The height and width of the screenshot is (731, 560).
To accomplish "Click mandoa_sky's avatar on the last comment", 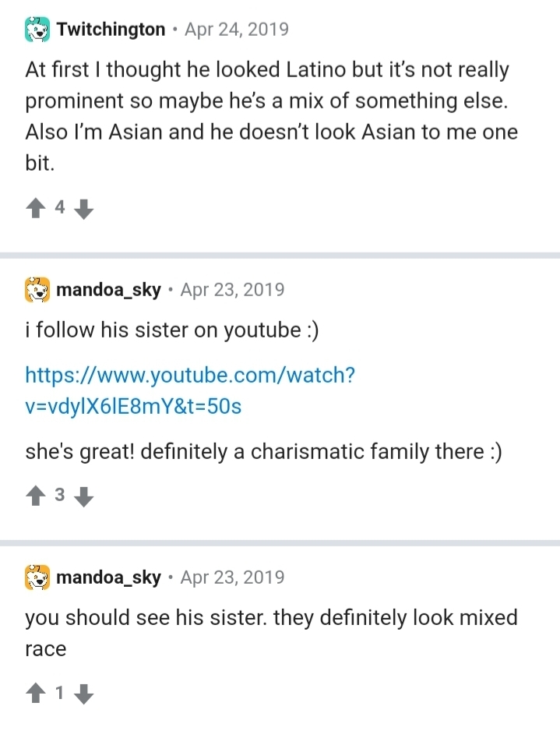I will [x=37, y=578].
